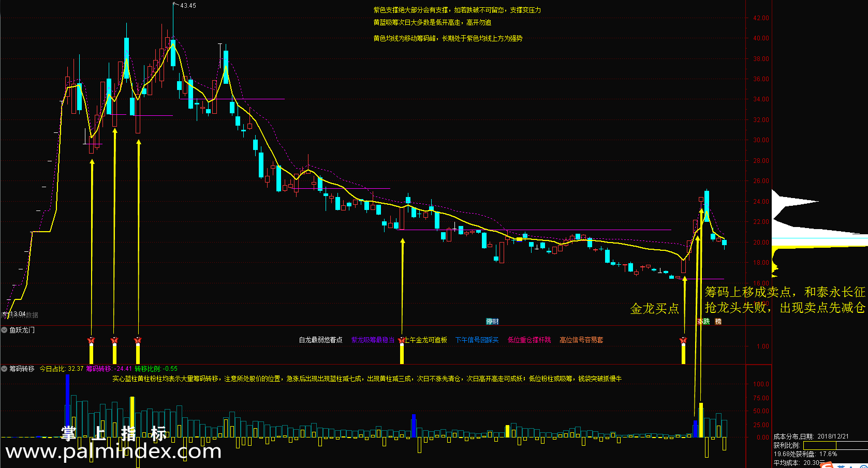868x468 pixels.
Task: Click the 金龙买点 annotation
Action: pos(655,309)
